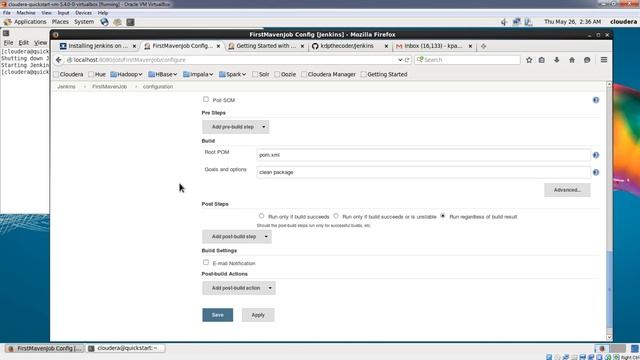Go to Firefox home page icon
Image resolution: width=640 pixels, height=360 pixels.
[x=572, y=60]
